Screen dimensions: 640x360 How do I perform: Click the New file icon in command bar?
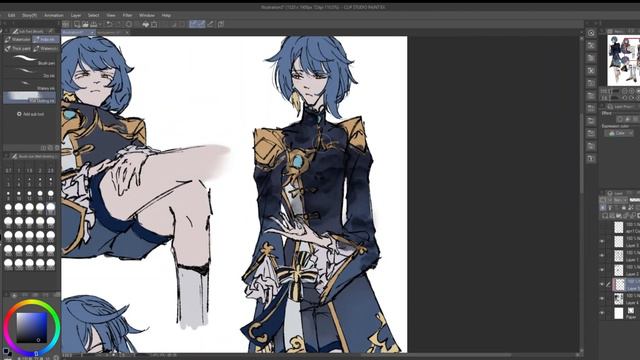click(77, 24)
